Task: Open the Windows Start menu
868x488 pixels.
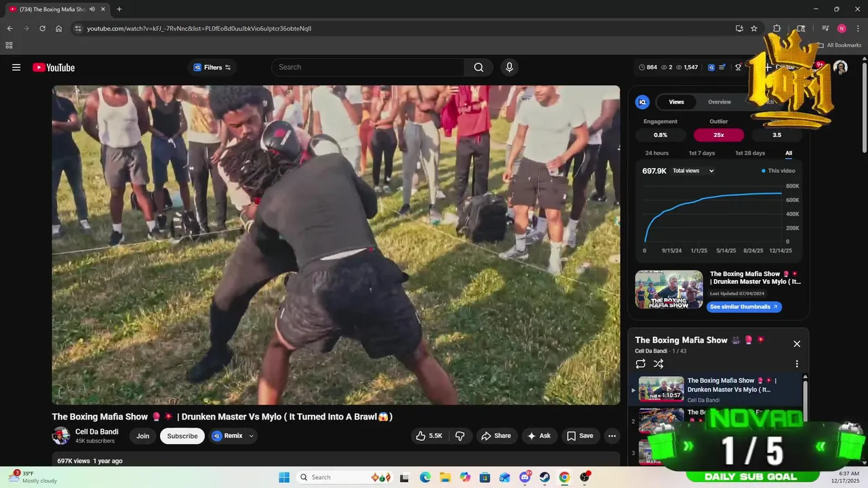Action: (284, 477)
